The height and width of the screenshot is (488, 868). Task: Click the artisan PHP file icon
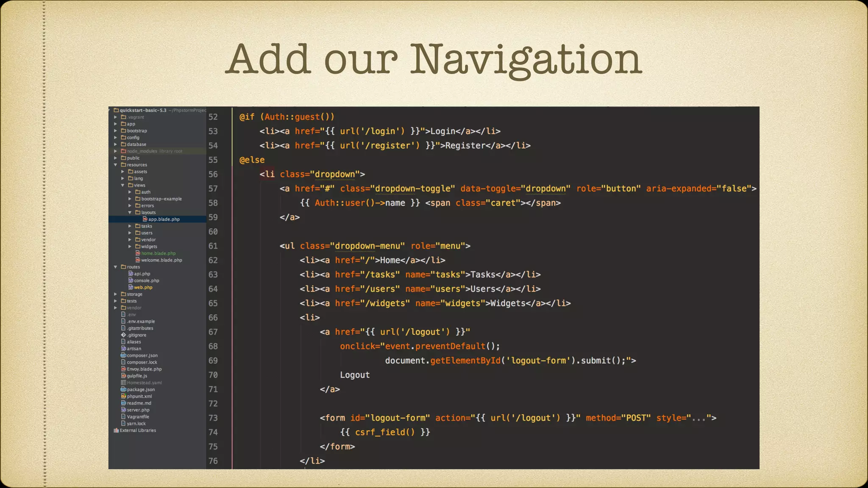click(x=123, y=348)
